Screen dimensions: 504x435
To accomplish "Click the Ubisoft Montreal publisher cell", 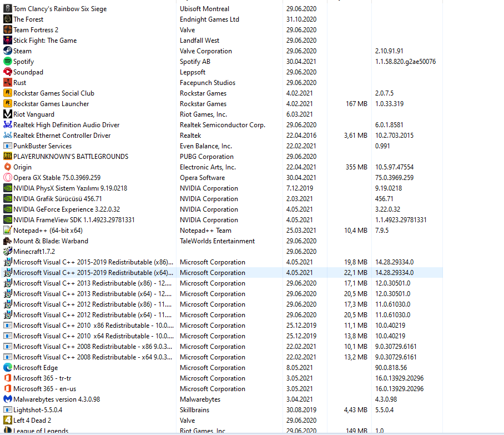I will click(x=204, y=9).
